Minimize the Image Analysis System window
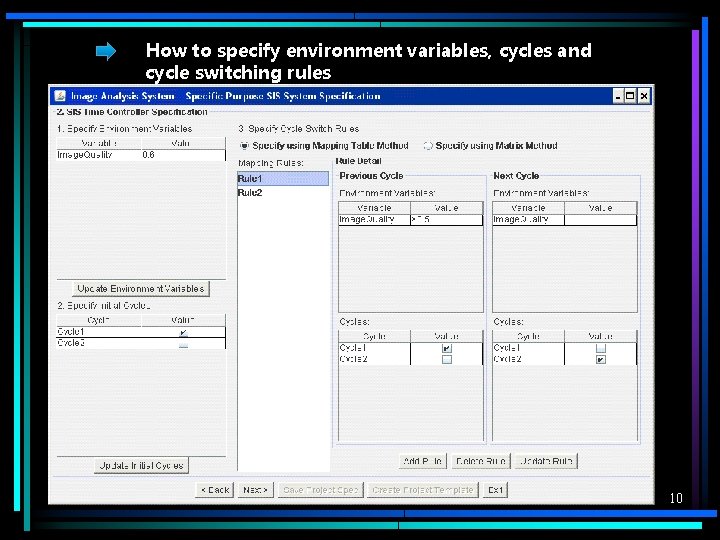 point(619,96)
